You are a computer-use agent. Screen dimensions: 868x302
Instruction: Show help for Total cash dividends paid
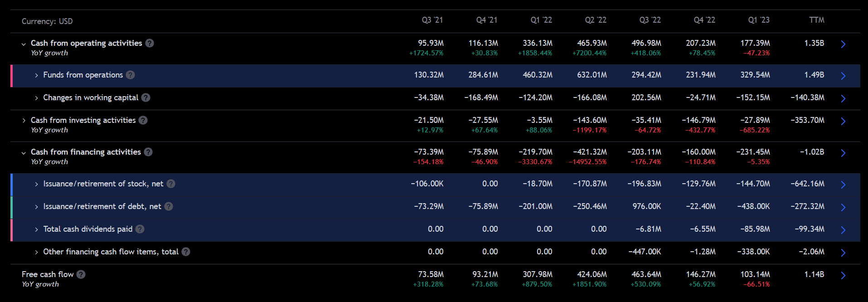(140, 229)
